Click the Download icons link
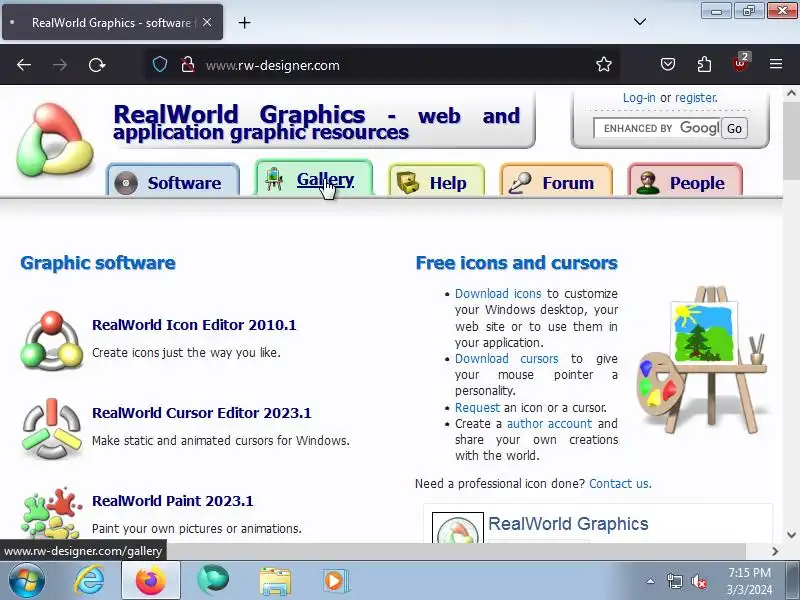Viewport: 800px width, 600px height. [x=498, y=294]
